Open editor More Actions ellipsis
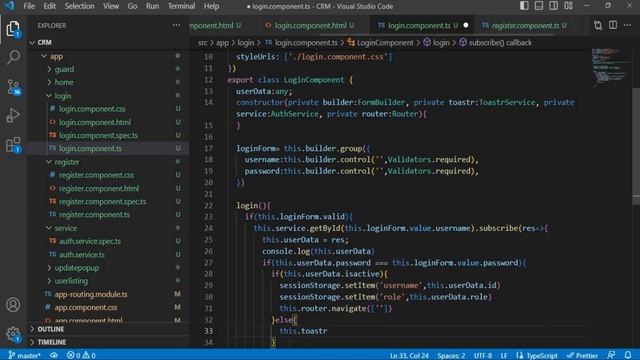 click(627, 25)
